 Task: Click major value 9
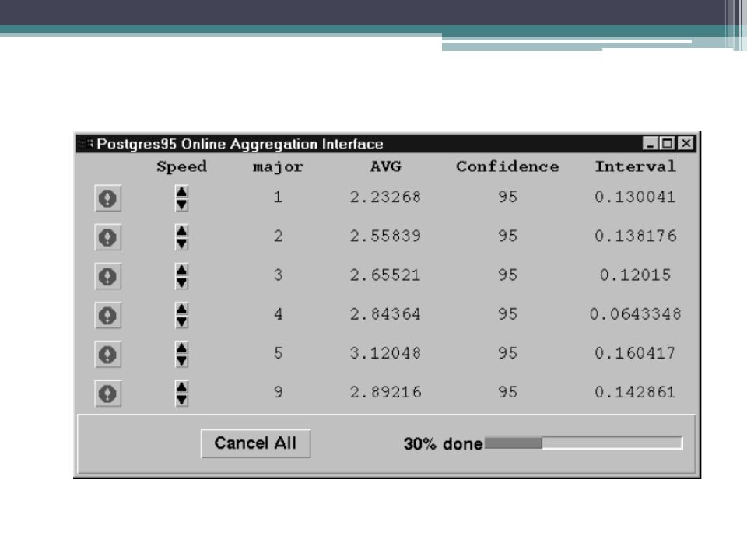point(279,392)
